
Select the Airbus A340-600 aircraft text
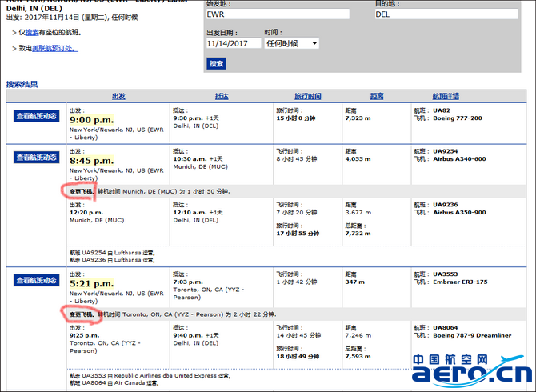point(459,159)
